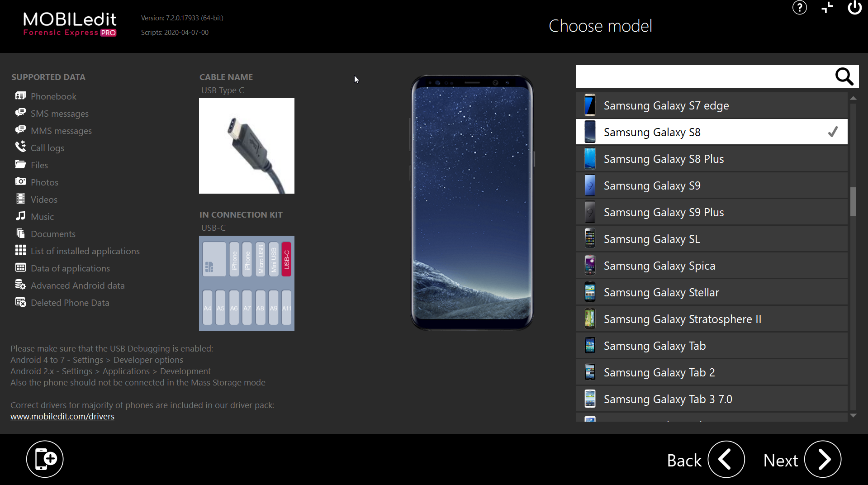The image size is (868, 485).
Task: Click the MOBILedit Forensic Express logo
Action: coord(70,24)
